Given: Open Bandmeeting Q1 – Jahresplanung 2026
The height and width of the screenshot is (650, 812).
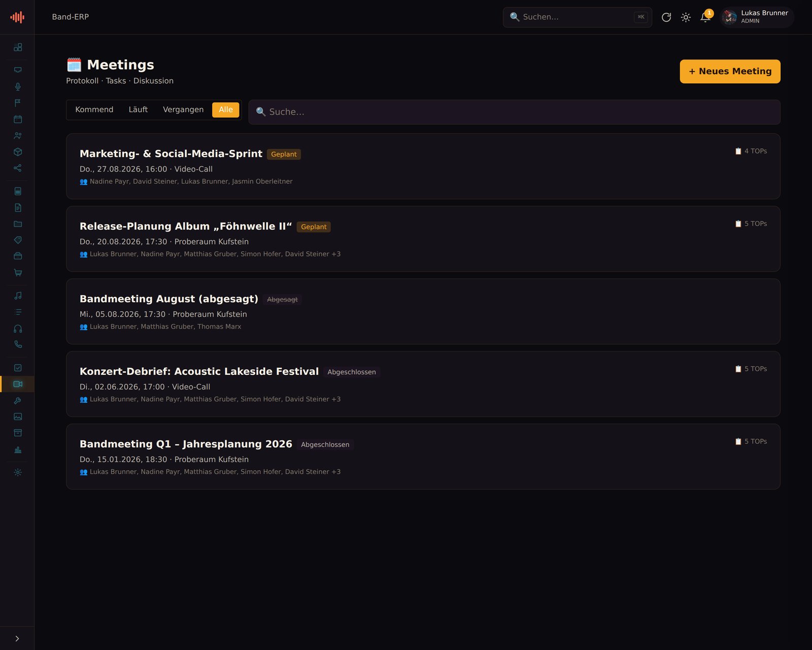Looking at the screenshot, I should (423, 457).
